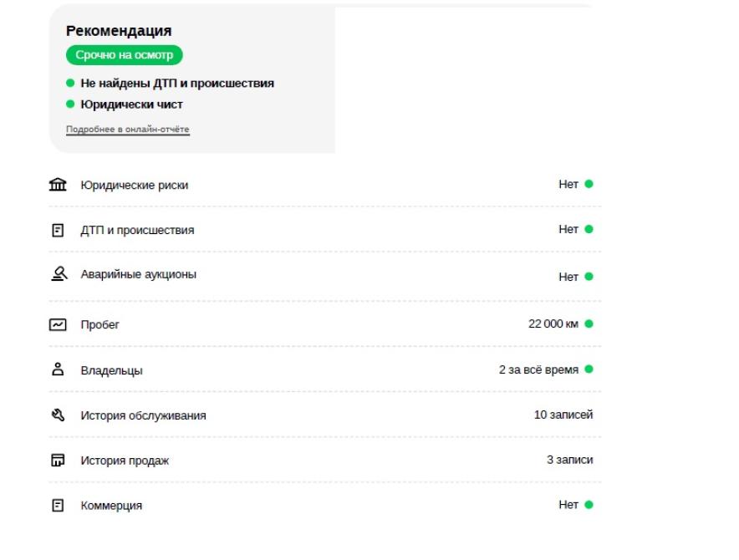This screenshot has height=560, width=739.
Task: Click the document icon beside Коммерция
Action: pyautogui.click(x=58, y=506)
